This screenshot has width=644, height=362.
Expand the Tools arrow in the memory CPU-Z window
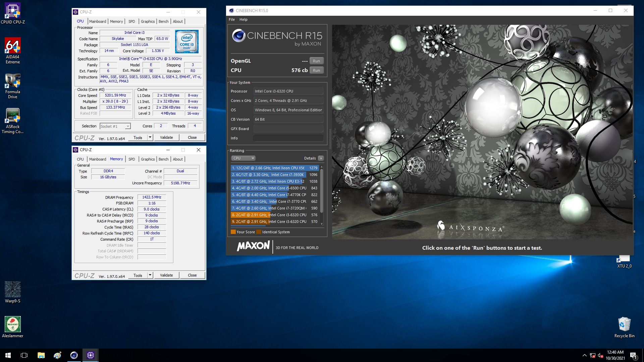point(150,275)
